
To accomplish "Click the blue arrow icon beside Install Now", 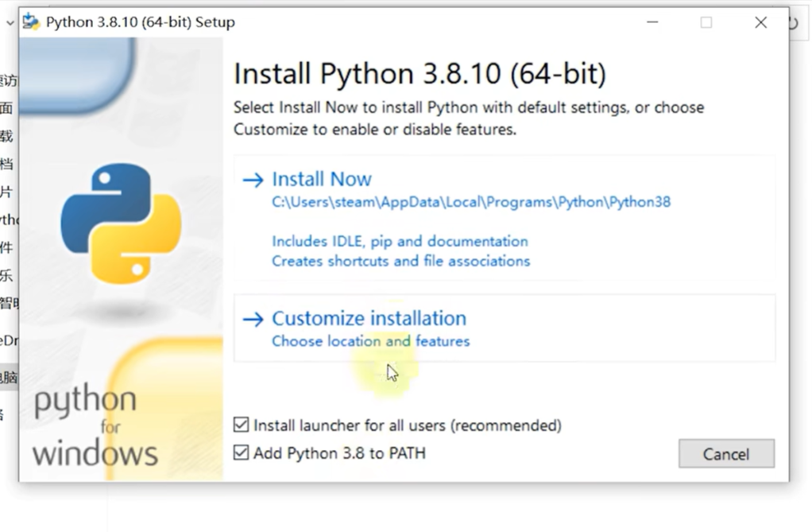I will pos(252,180).
